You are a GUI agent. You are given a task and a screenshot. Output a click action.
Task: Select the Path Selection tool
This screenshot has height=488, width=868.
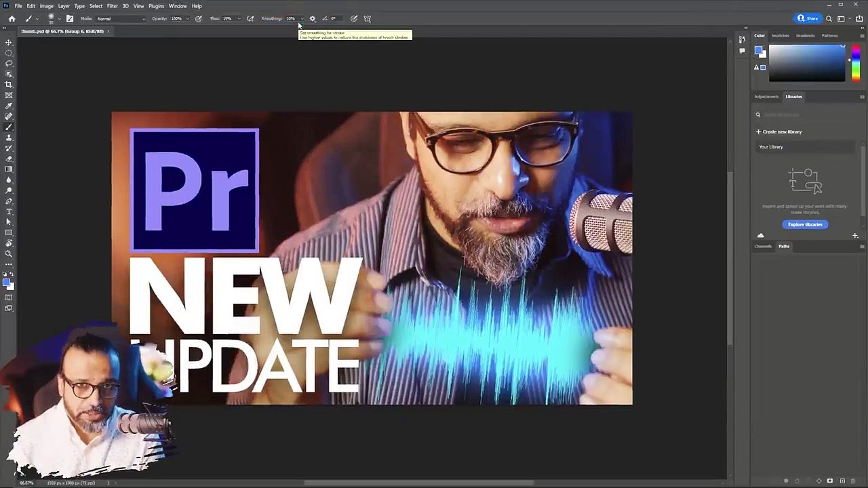pyautogui.click(x=9, y=222)
